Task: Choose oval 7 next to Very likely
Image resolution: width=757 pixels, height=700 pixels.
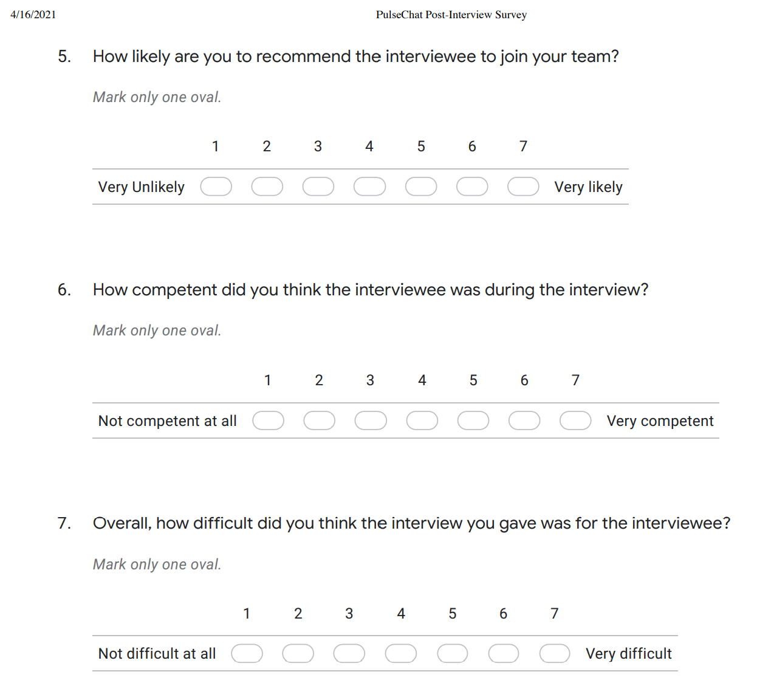Action: tap(523, 187)
